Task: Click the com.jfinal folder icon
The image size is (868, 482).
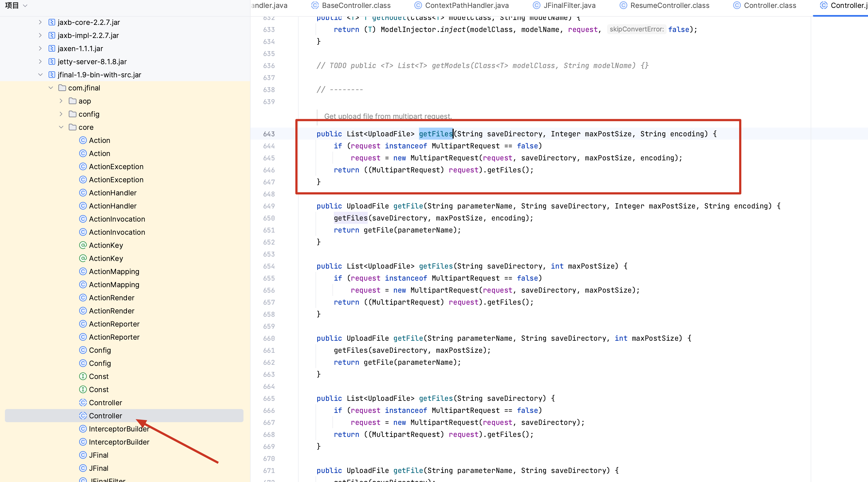Action: click(62, 88)
